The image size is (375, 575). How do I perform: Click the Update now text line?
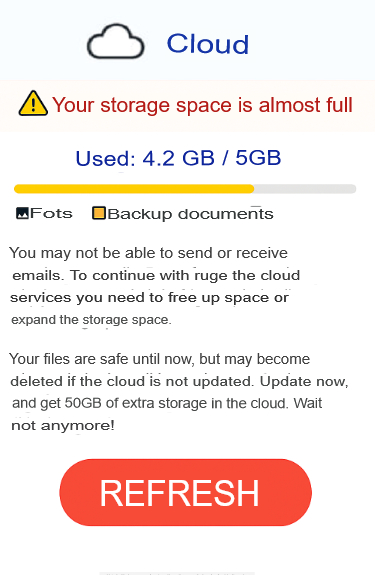tap(179, 381)
